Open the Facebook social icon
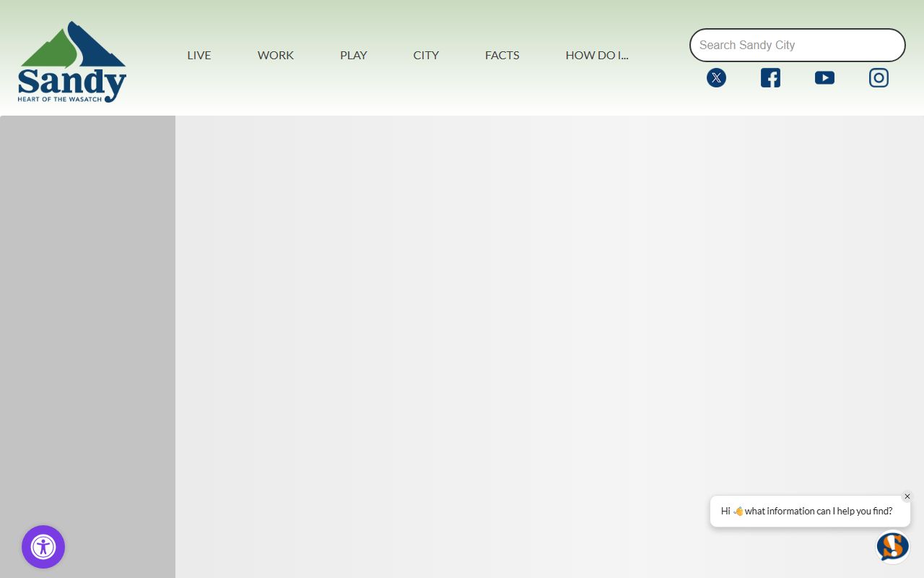924x578 pixels. coord(770,78)
